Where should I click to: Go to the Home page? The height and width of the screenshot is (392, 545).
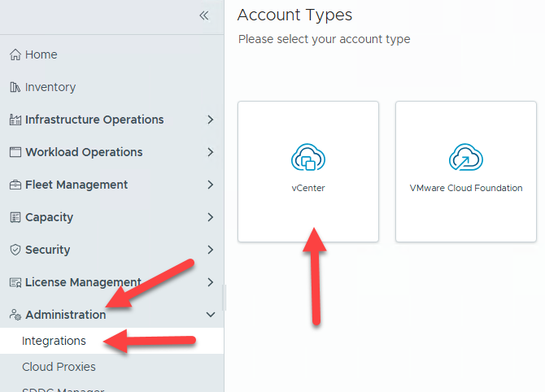(x=41, y=54)
